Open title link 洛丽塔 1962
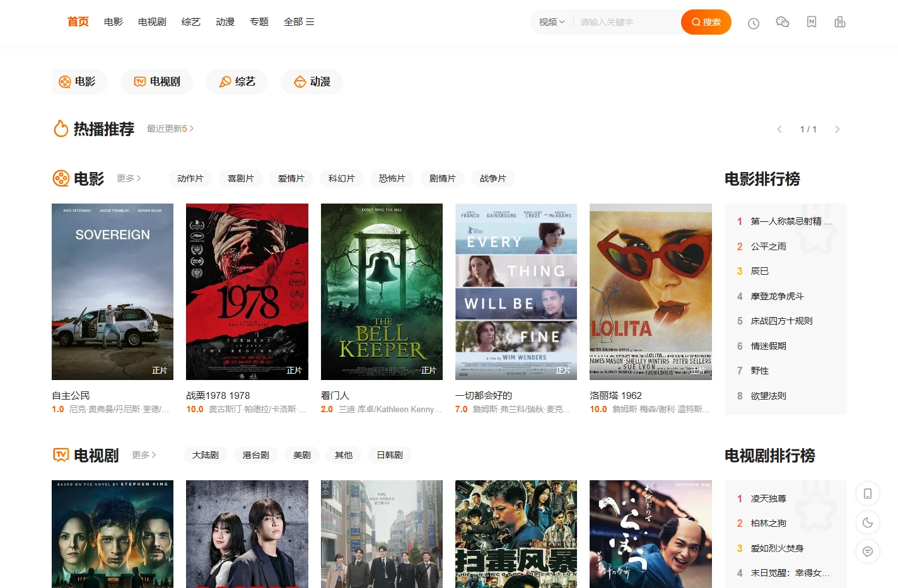 coord(615,395)
